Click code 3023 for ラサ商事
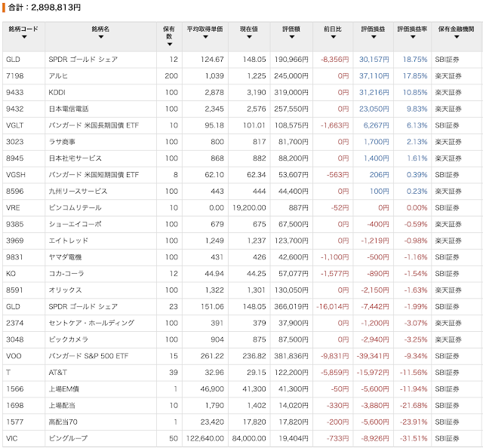483x448 pixels. click(15, 142)
